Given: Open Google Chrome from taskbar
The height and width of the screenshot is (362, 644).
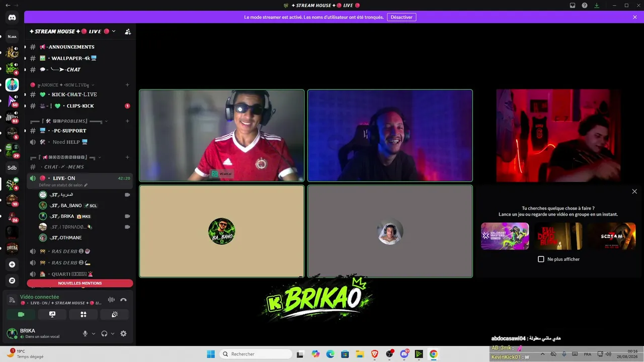Looking at the screenshot, I should click(434, 354).
